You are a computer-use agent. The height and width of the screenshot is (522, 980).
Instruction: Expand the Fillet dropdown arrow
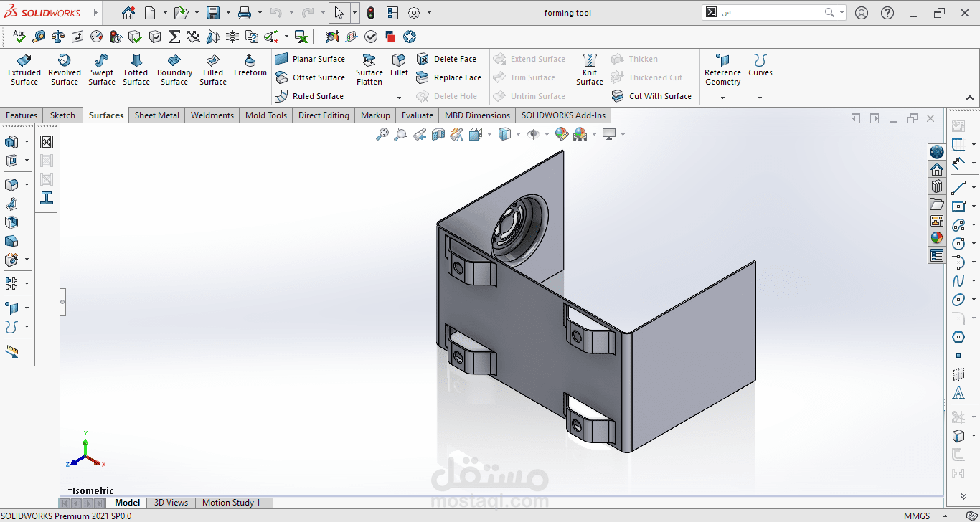point(399,98)
